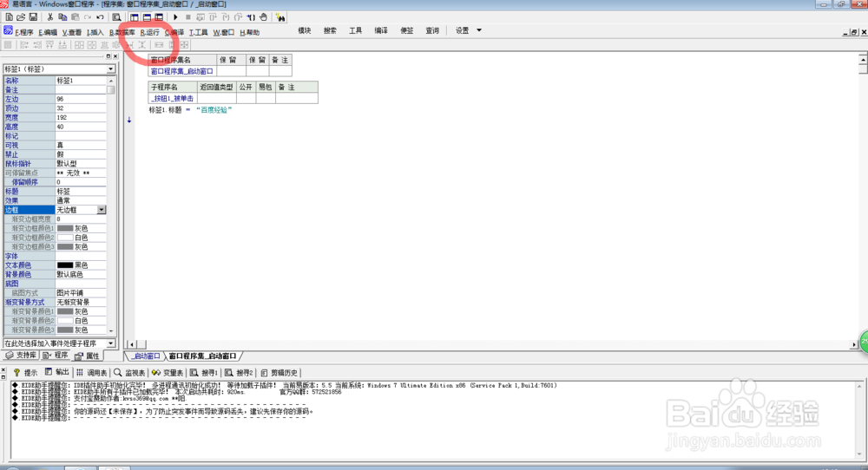This screenshot has height=470, width=868.
Task: Click the Paste toolbar icon
Action: tap(75, 17)
